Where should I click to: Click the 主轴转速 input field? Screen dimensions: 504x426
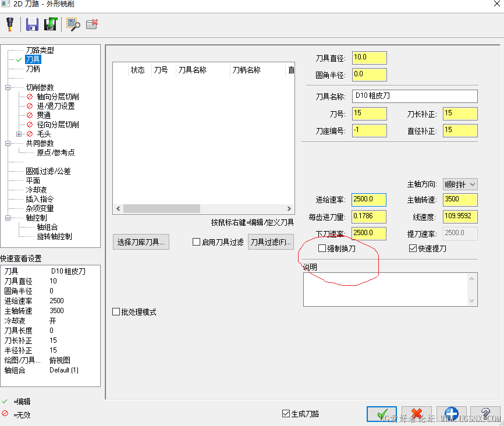[460, 200]
